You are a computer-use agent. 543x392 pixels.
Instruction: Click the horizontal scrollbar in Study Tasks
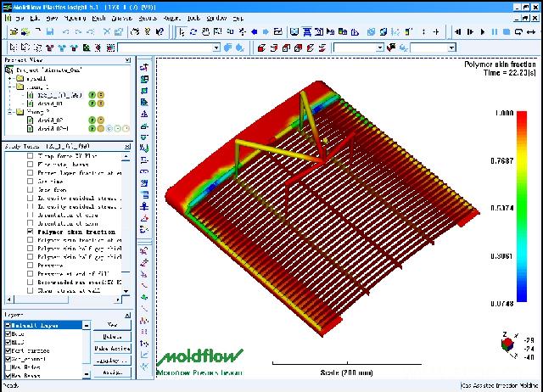(x=64, y=300)
